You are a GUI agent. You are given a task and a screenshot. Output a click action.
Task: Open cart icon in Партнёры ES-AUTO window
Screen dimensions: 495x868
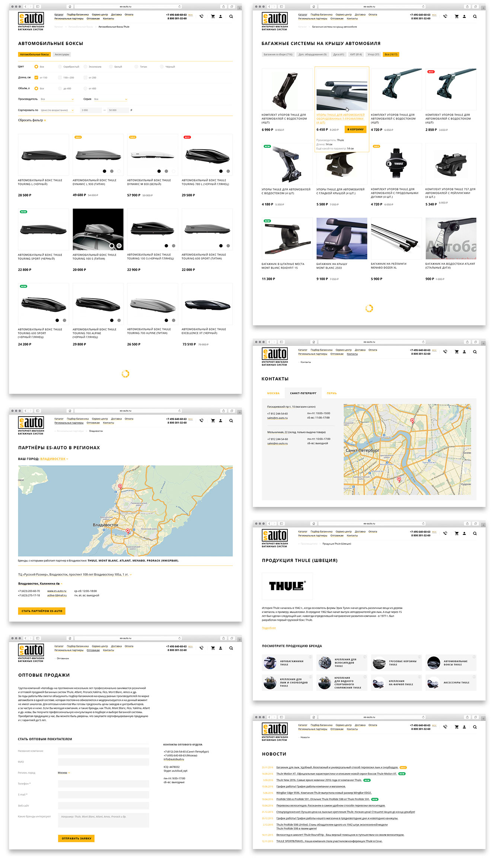(x=213, y=421)
